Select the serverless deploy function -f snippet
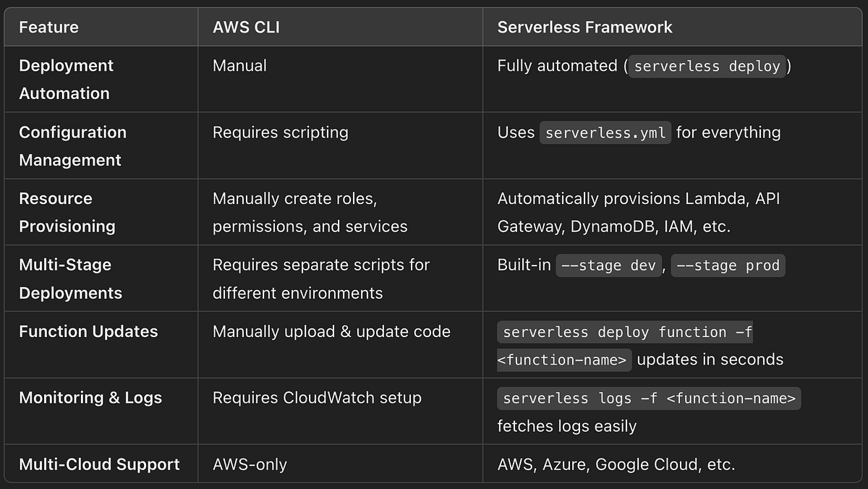The width and height of the screenshot is (868, 489). [624, 332]
